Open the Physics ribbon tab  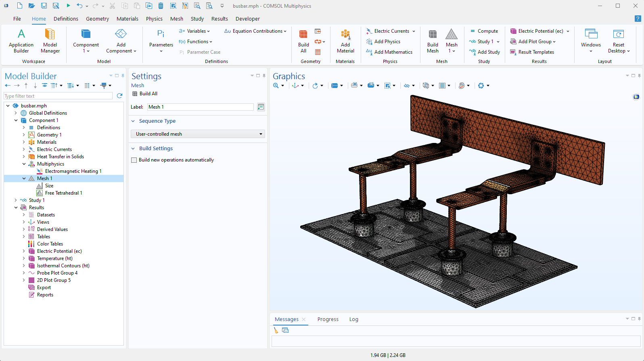[x=154, y=19]
